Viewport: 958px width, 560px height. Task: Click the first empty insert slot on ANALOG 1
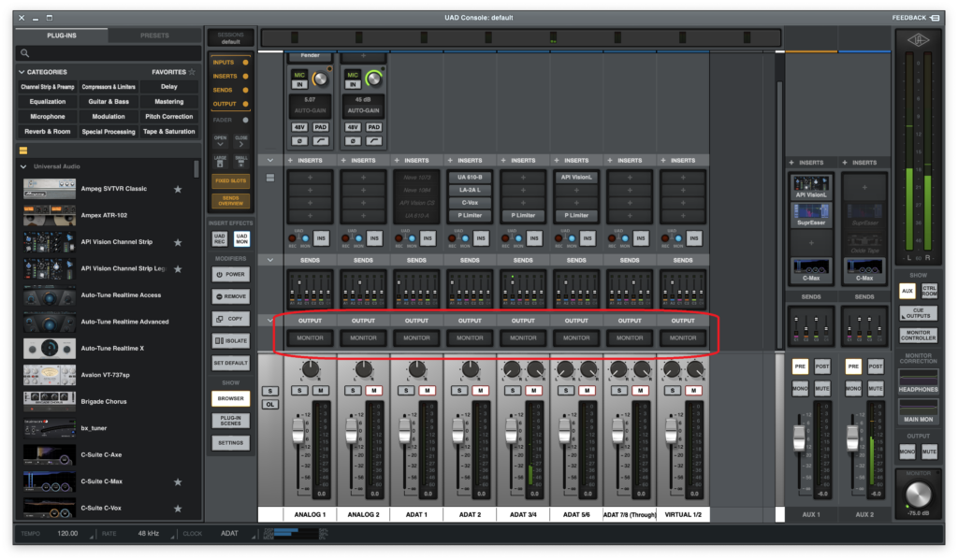(310, 178)
